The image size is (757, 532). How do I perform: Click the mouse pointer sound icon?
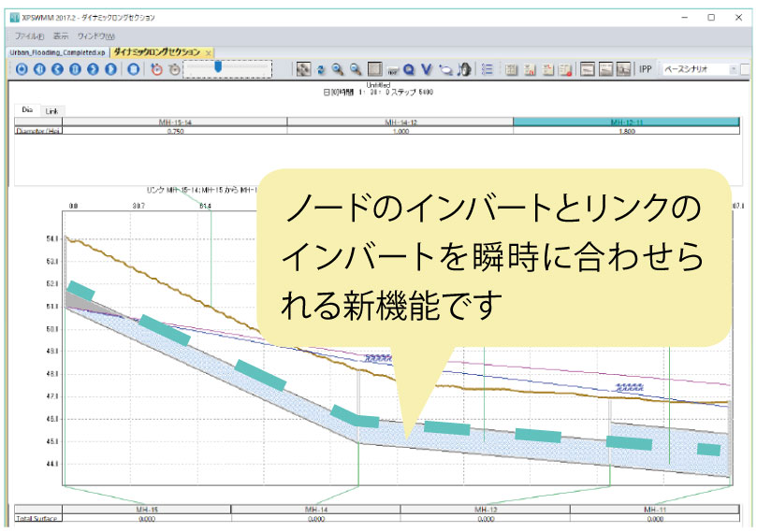click(464, 69)
